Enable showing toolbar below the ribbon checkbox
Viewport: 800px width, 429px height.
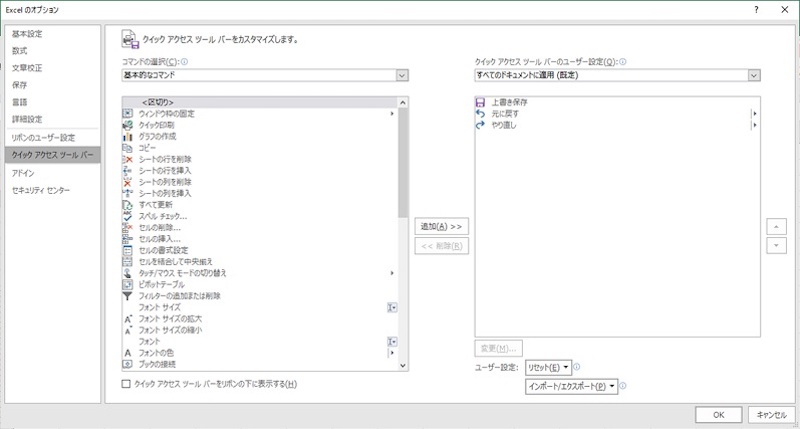[x=126, y=384]
